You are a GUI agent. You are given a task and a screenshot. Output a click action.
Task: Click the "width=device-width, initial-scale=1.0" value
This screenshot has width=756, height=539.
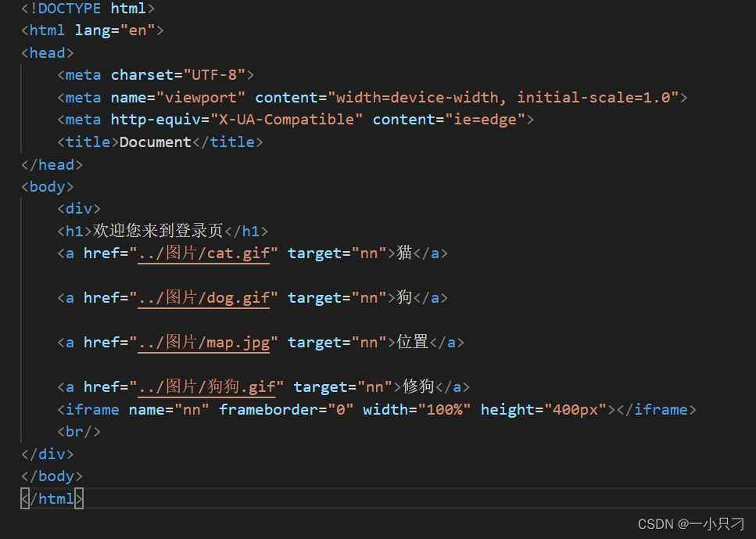(503, 97)
